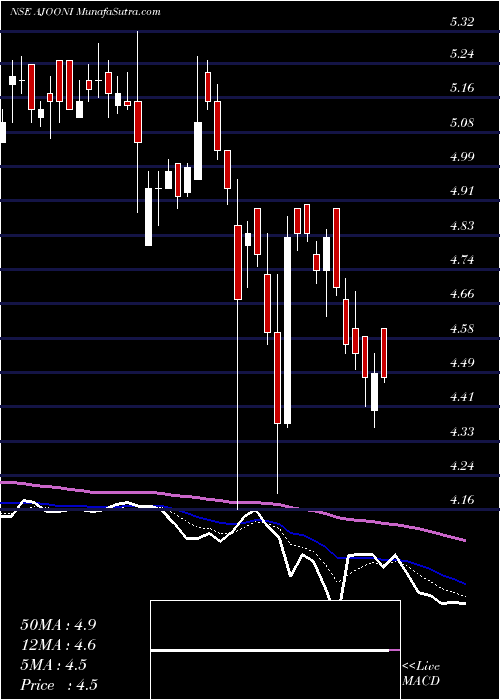Click the 50MA : 4.9 readout

pos(58,625)
